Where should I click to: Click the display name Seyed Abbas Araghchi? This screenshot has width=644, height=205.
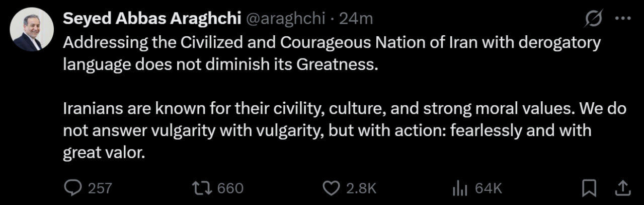point(152,19)
